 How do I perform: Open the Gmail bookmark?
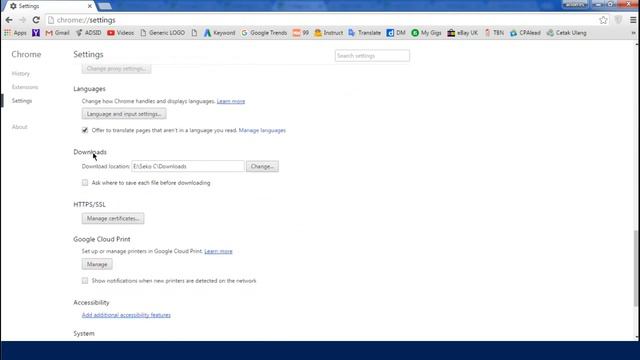pyautogui.click(x=57, y=33)
